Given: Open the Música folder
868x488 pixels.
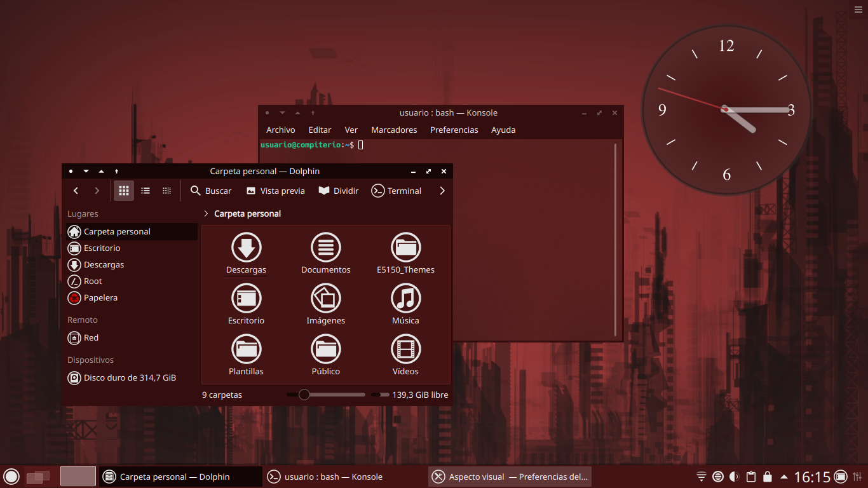Looking at the screenshot, I should tap(405, 304).
